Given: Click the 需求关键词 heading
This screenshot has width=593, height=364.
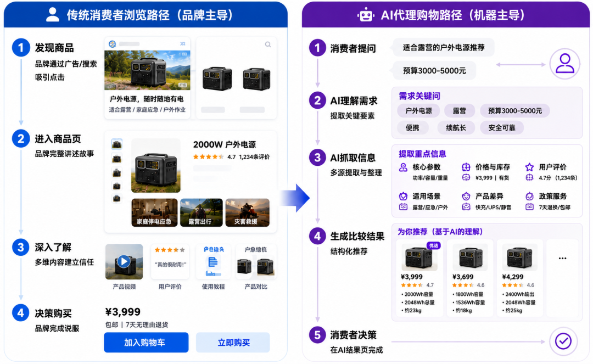Looking at the screenshot, I should pyautogui.click(x=419, y=96).
